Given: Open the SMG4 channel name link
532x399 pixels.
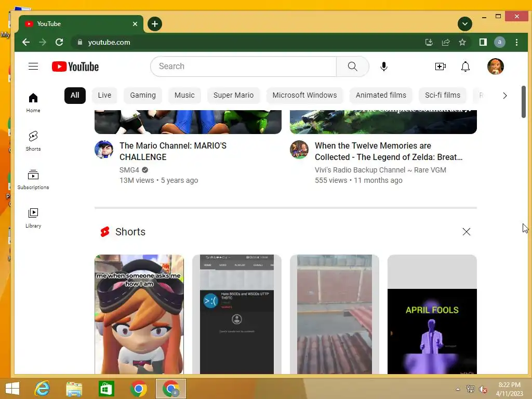Looking at the screenshot, I should (x=129, y=170).
